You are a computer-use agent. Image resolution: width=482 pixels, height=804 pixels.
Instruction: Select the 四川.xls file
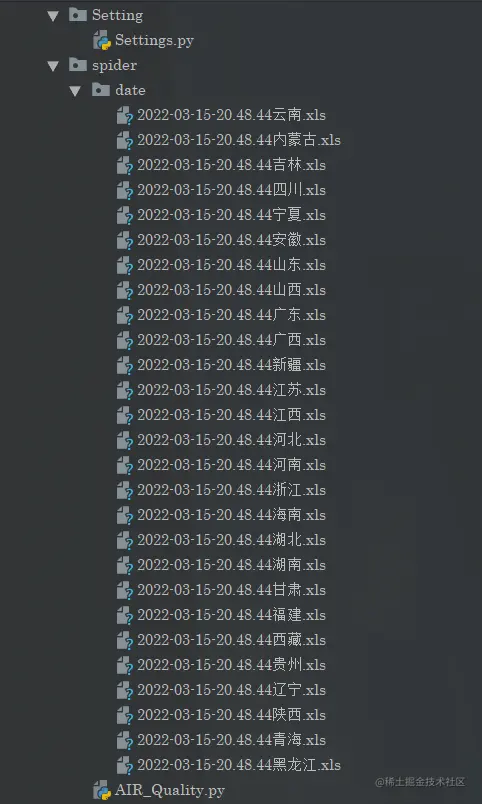(x=231, y=190)
